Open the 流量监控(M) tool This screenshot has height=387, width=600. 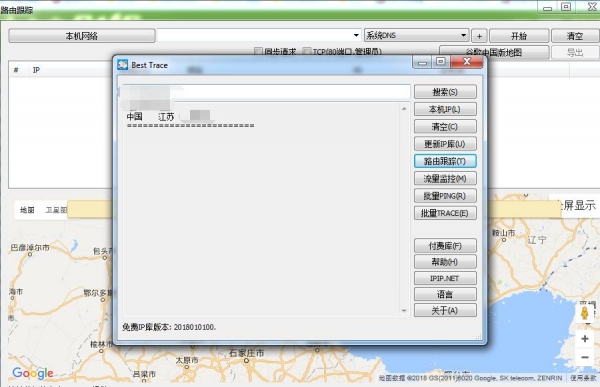445,178
